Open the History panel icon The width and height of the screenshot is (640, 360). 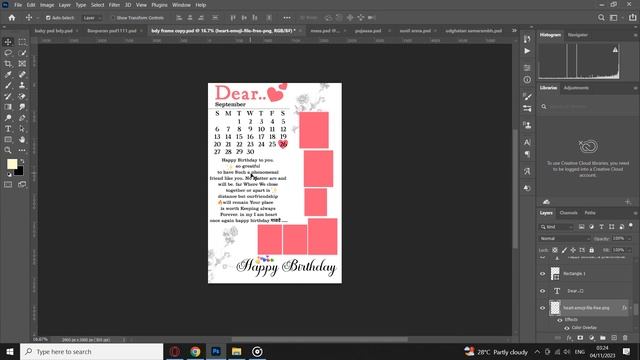tap(527, 39)
